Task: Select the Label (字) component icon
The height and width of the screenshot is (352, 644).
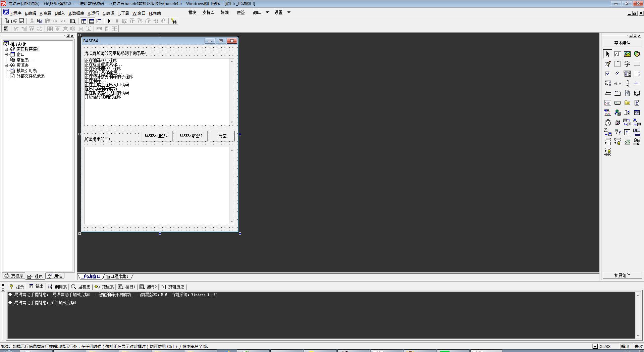Action: [x=627, y=64]
